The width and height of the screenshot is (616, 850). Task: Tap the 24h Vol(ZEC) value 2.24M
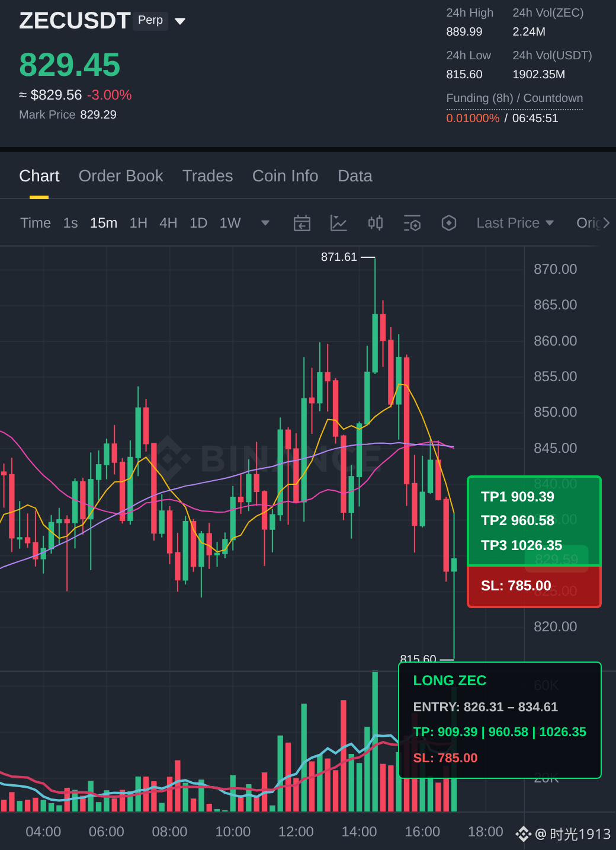tap(529, 31)
